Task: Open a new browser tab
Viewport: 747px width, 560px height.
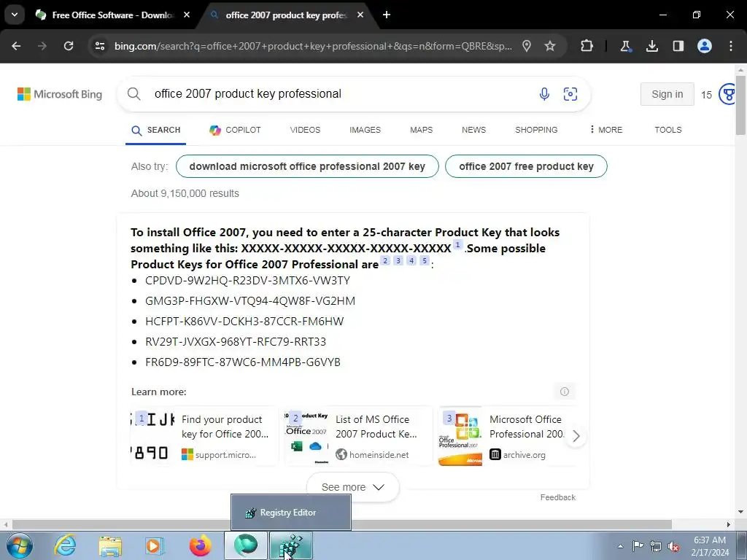Action: tap(387, 15)
